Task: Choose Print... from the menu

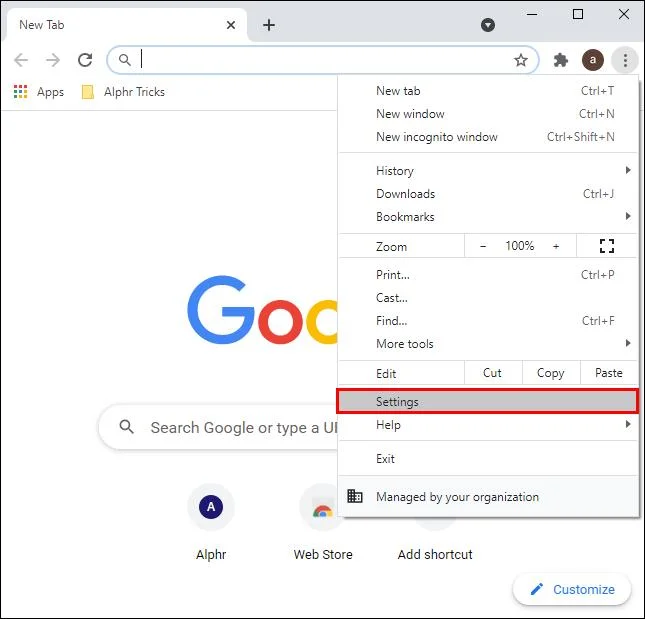Action: [488, 274]
